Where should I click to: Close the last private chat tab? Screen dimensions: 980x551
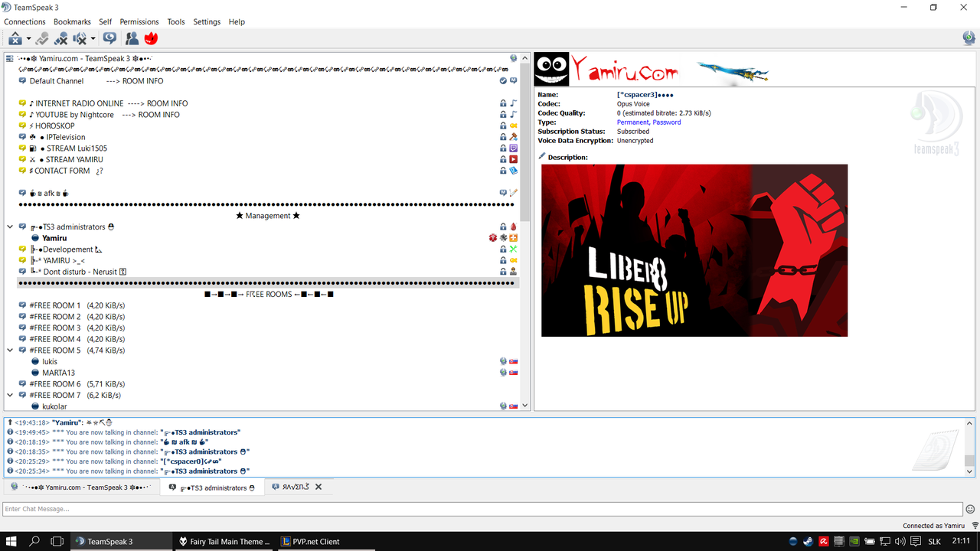click(x=318, y=487)
